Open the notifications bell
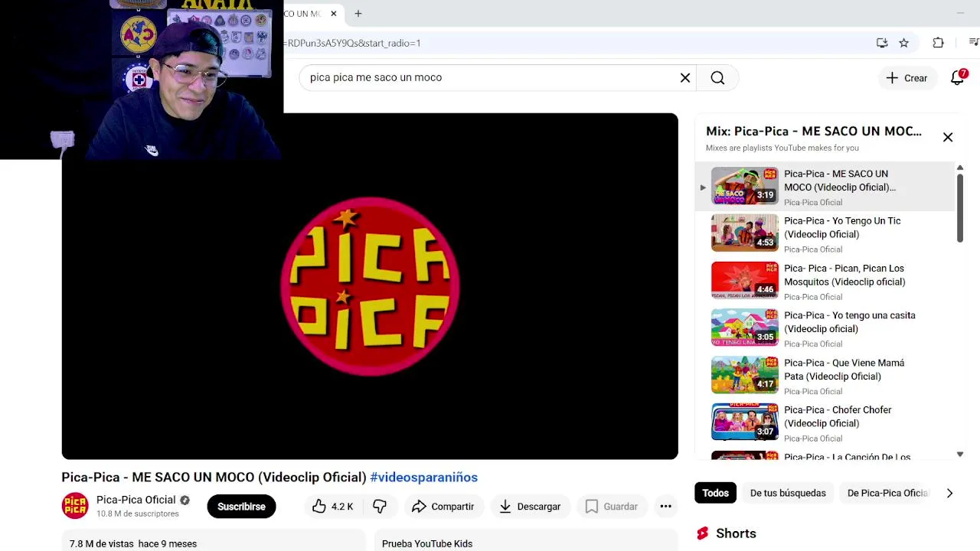Screen dimensions: 980x551 point(958,77)
